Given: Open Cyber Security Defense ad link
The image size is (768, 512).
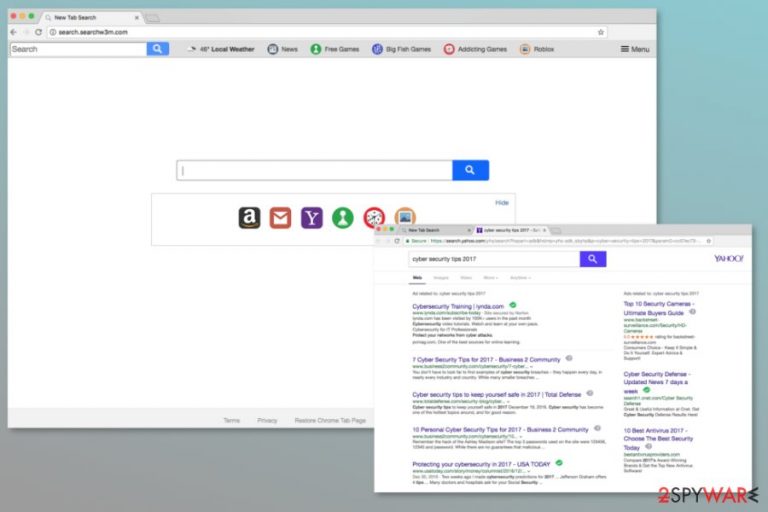Looking at the screenshot, I should [x=656, y=382].
